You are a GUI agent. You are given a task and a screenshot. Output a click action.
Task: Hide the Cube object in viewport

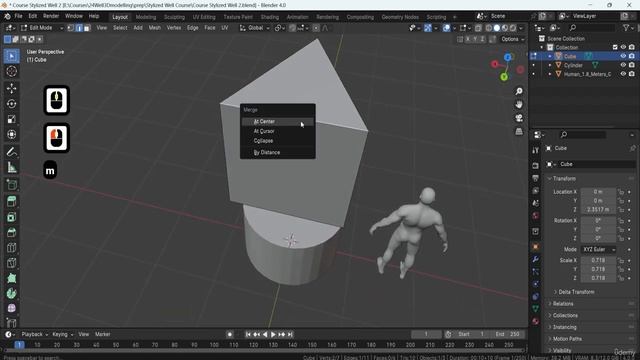[x=623, y=56]
